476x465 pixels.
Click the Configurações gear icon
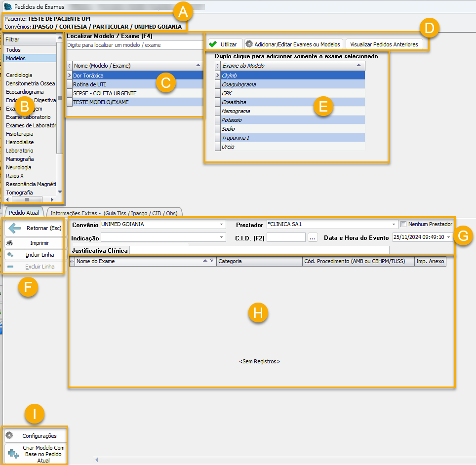click(9, 435)
